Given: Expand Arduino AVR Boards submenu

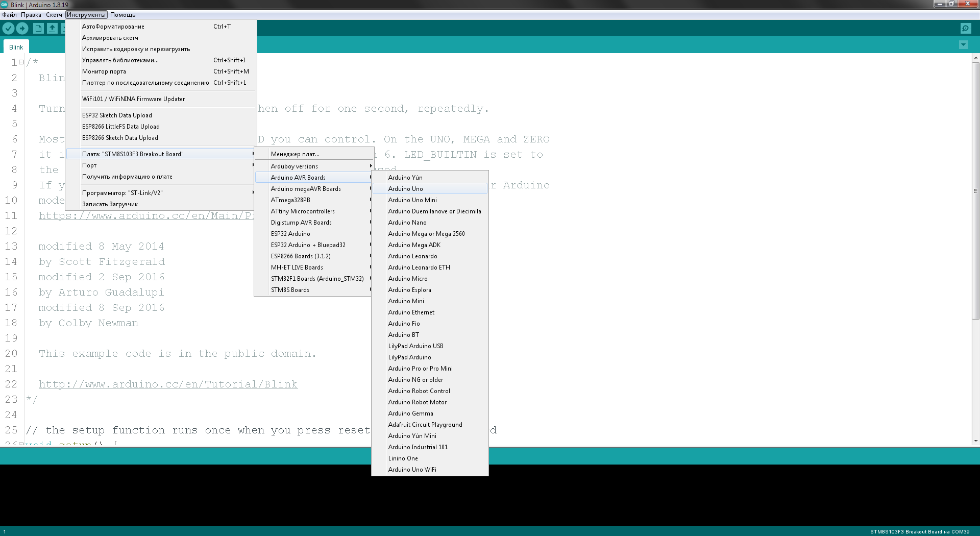Looking at the screenshot, I should click(314, 178).
